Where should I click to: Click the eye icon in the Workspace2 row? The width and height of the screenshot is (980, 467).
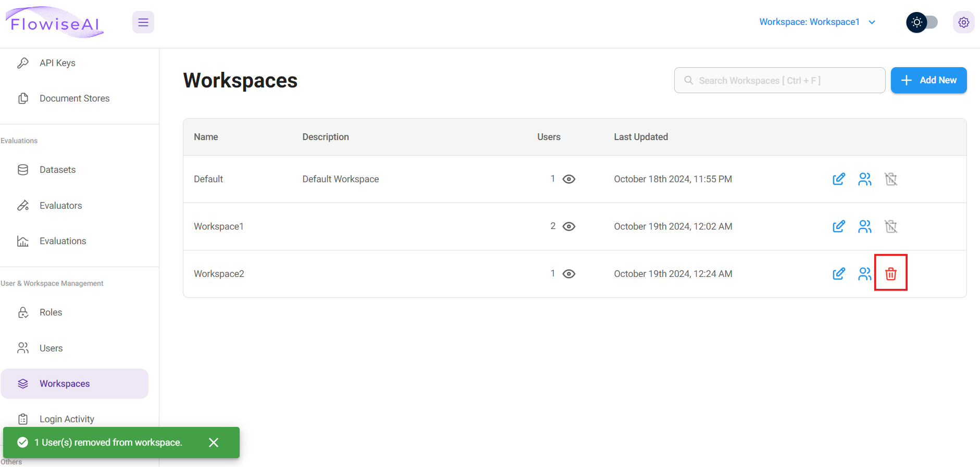pyautogui.click(x=569, y=274)
